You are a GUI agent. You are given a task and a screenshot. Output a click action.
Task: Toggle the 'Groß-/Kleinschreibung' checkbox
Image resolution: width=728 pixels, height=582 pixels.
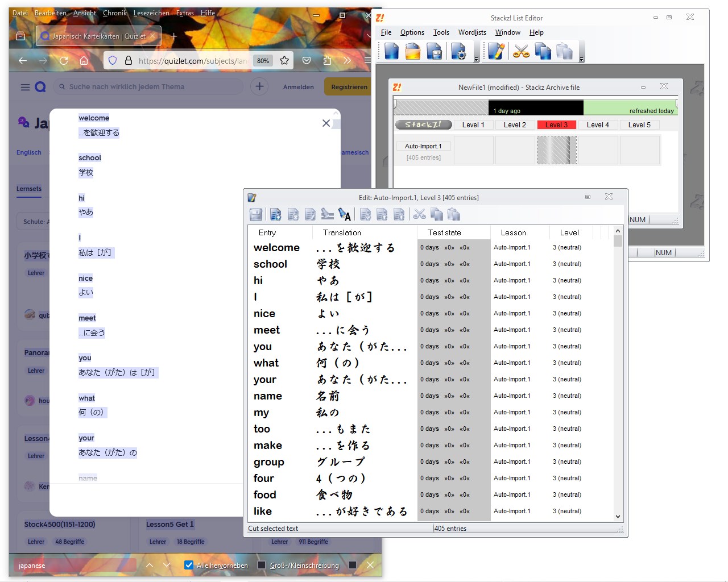[x=262, y=565]
